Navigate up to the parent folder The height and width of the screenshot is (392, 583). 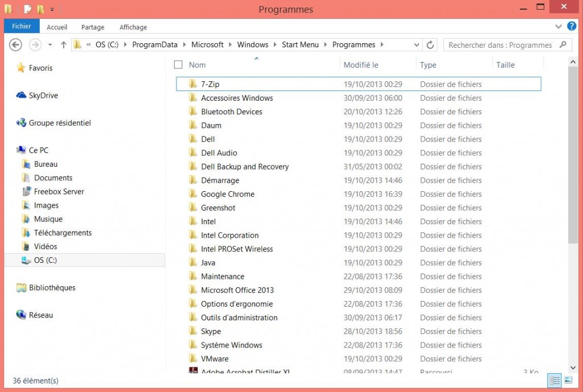[x=63, y=44]
